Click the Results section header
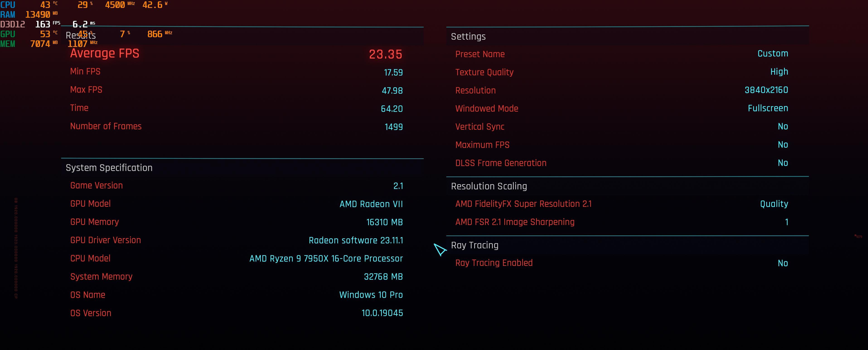Viewport: 868px width, 350px height. [x=81, y=35]
